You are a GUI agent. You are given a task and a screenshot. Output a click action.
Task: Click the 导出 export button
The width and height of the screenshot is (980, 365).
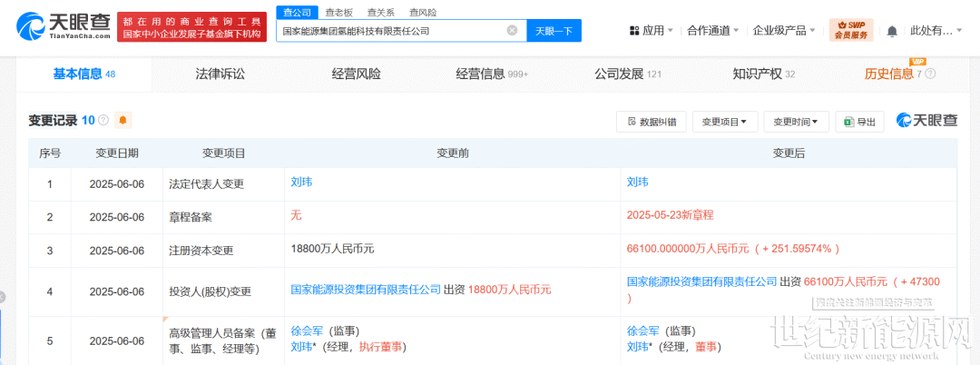point(860,122)
